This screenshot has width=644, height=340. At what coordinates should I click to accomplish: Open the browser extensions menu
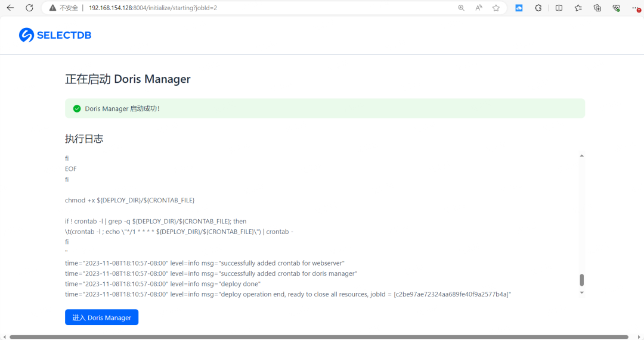coord(538,8)
